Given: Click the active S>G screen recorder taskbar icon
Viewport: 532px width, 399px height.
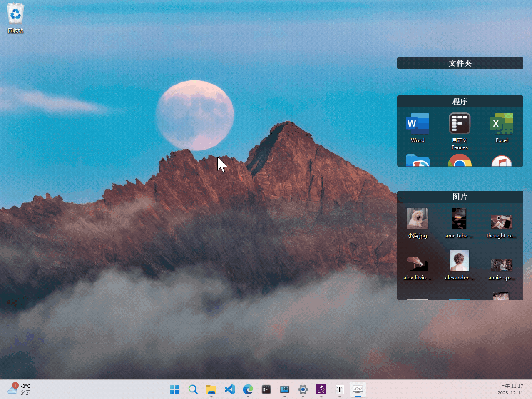Looking at the screenshot, I should (358, 389).
